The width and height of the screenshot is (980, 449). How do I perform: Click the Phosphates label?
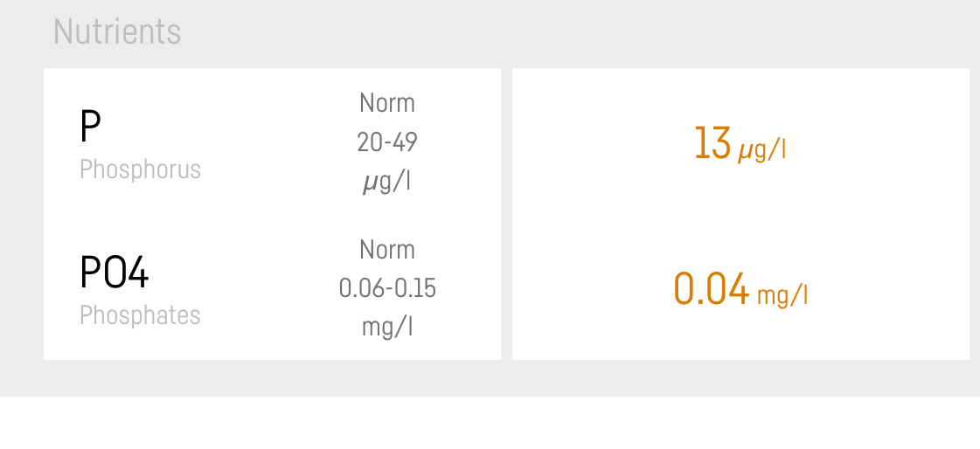pyautogui.click(x=140, y=315)
